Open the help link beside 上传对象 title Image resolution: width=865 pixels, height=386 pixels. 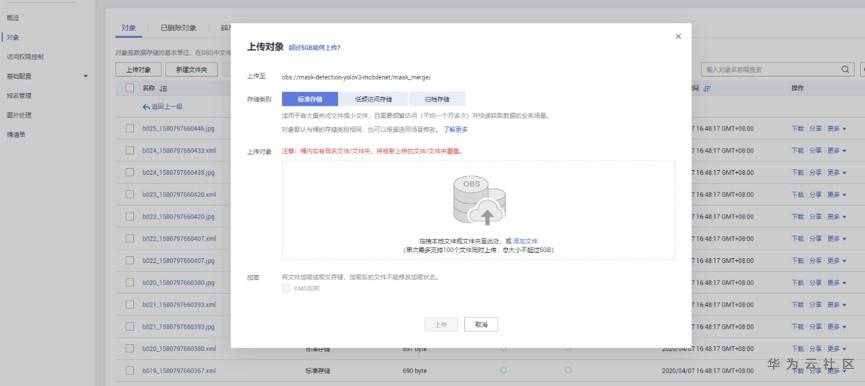[314, 48]
